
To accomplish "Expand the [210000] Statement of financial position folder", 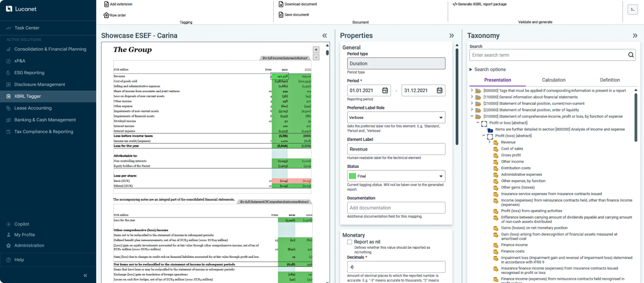I will click(x=472, y=103).
